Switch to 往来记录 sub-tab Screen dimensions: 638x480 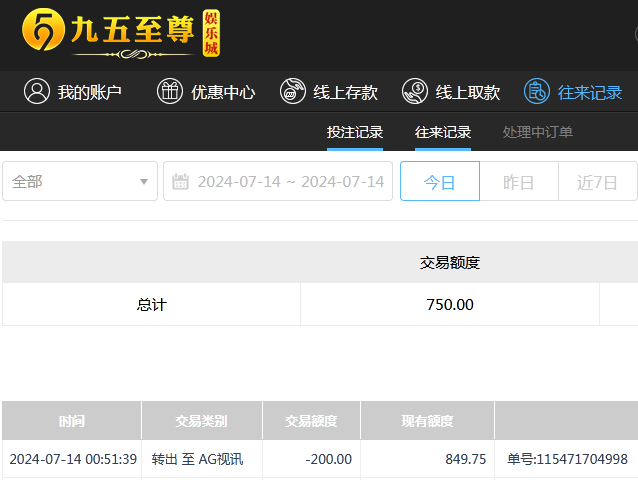tap(443, 132)
